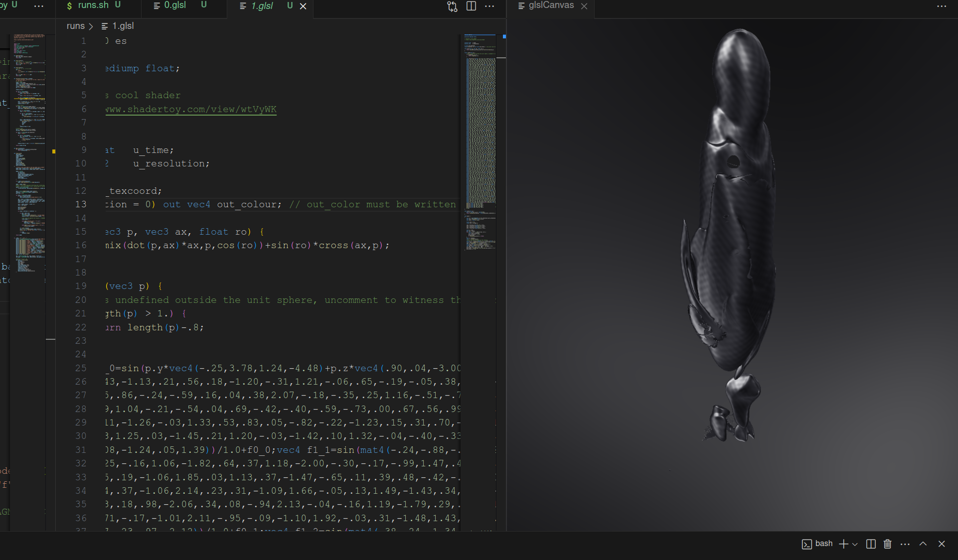Image resolution: width=958 pixels, height=560 pixels.
Task: Select the glslCanvas preview tab
Action: (551, 5)
